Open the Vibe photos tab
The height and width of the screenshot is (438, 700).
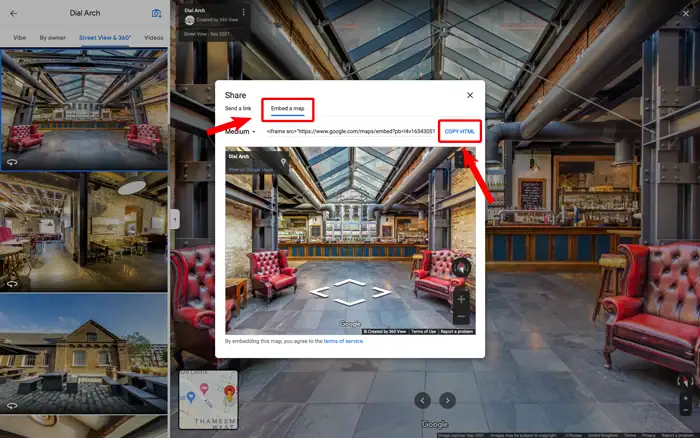pos(19,37)
